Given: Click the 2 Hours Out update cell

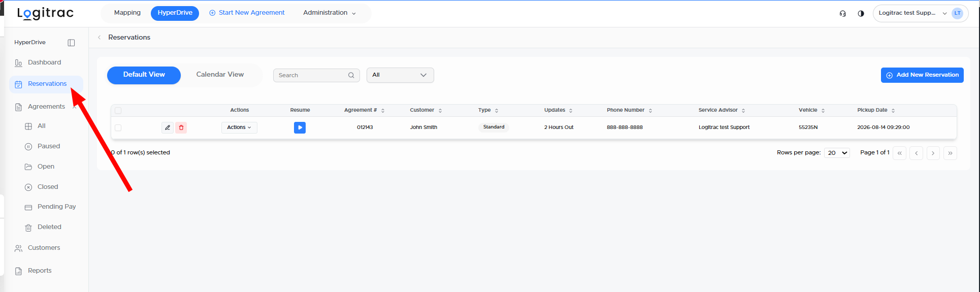Looking at the screenshot, I should (559, 127).
